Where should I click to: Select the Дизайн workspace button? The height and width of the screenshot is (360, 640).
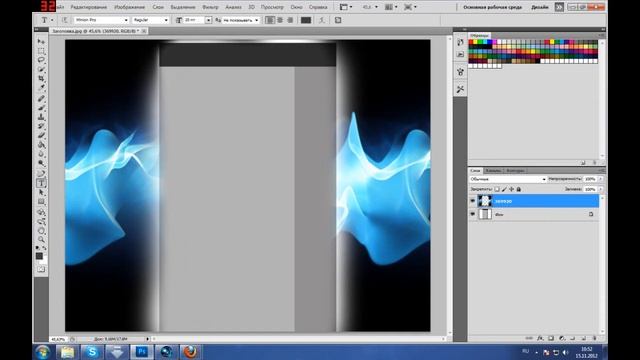coord(540,7)
